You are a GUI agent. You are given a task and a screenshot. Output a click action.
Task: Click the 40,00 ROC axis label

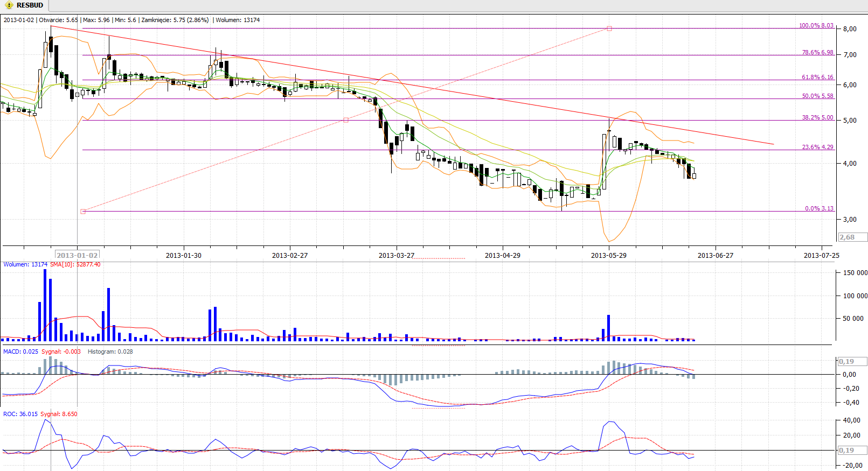[x=852, y=420]
